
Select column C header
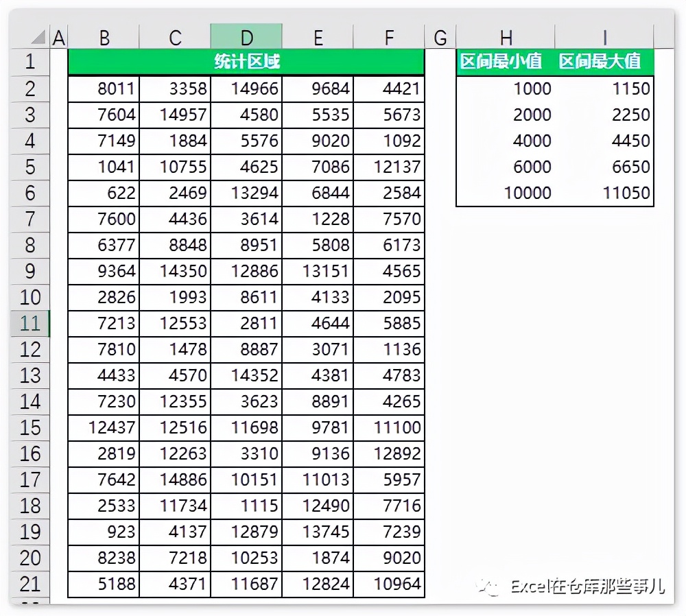(x=175, y=38)
